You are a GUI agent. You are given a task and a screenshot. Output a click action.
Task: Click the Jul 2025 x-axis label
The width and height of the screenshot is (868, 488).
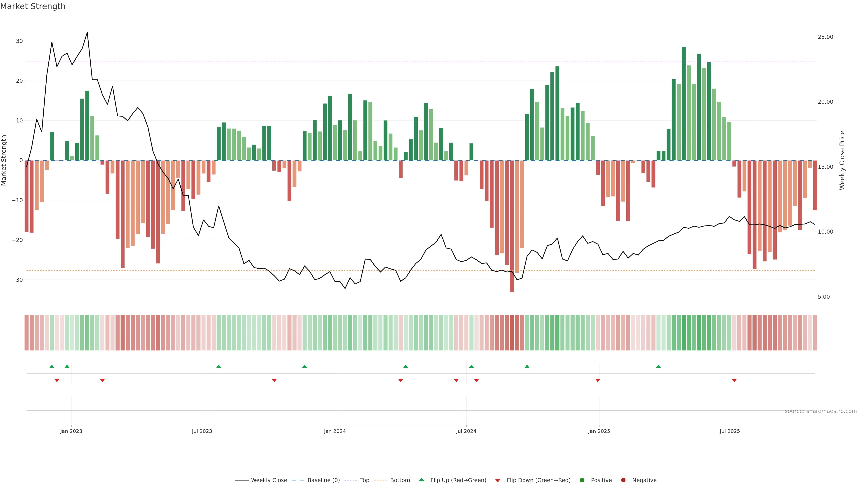[x=729, y=431]
